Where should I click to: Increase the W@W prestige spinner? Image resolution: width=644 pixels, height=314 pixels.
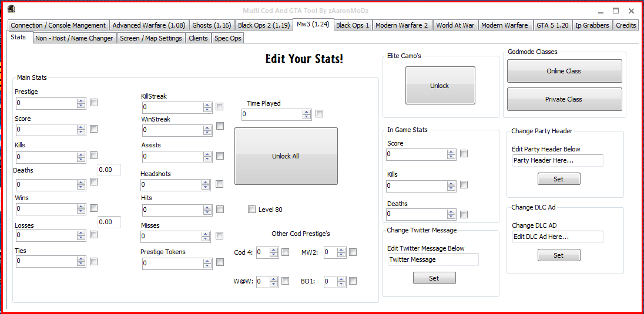tap(274, 279)
